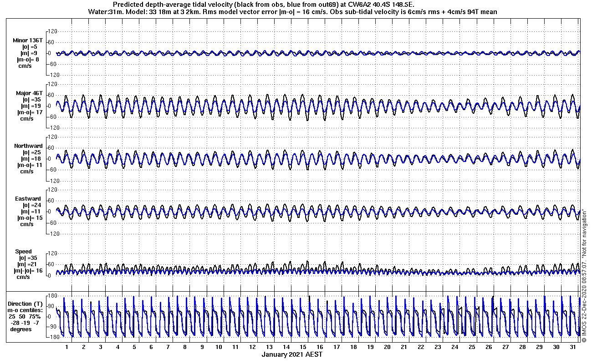Click day '2' on the date axis
592x364 pixels.
point(84,347)
